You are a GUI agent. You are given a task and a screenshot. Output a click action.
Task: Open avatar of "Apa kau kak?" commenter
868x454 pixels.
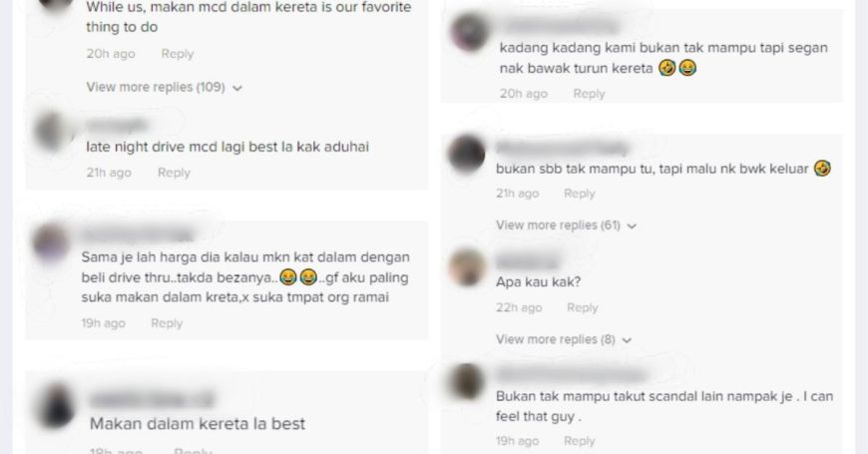tap(467, 267)
